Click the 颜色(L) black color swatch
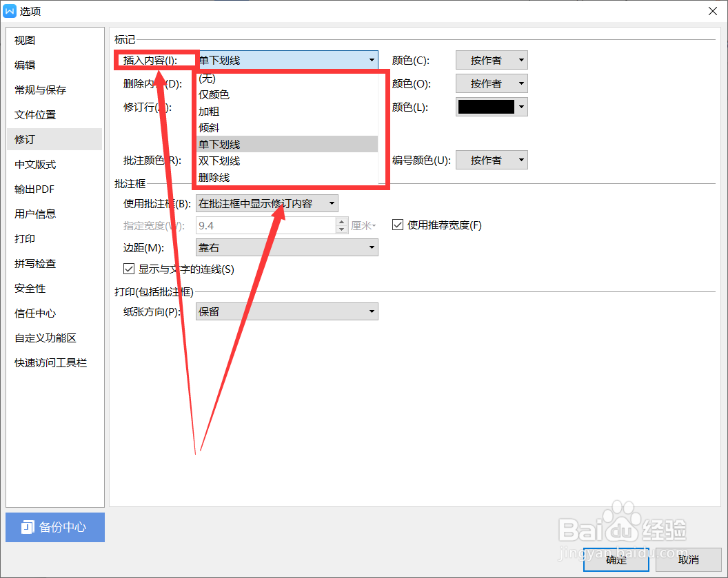This screenshot has height=578, width=728. point(487,107)
